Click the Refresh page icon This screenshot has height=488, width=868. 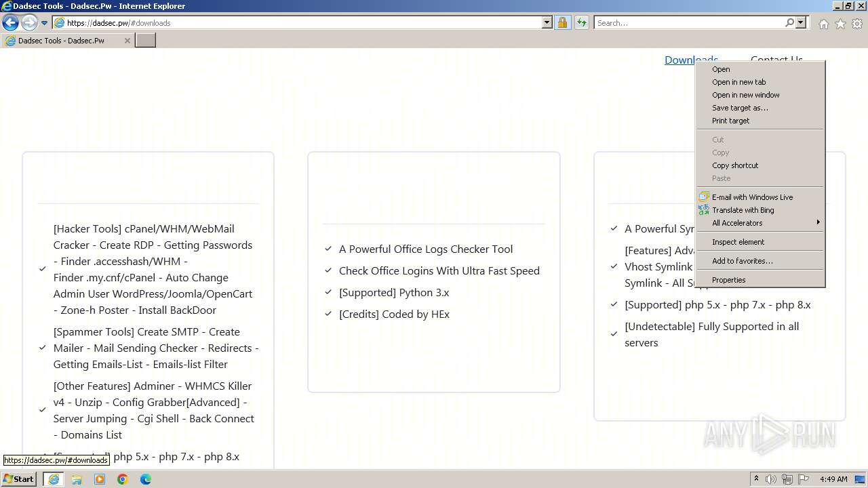pos(582,22)
